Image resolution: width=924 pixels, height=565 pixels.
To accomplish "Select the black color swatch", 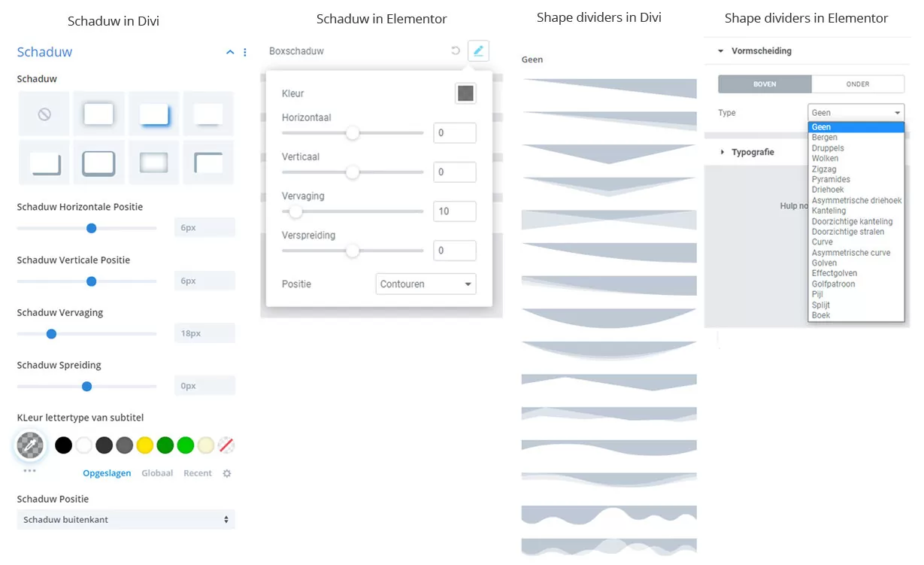I will tap(63, 445).
